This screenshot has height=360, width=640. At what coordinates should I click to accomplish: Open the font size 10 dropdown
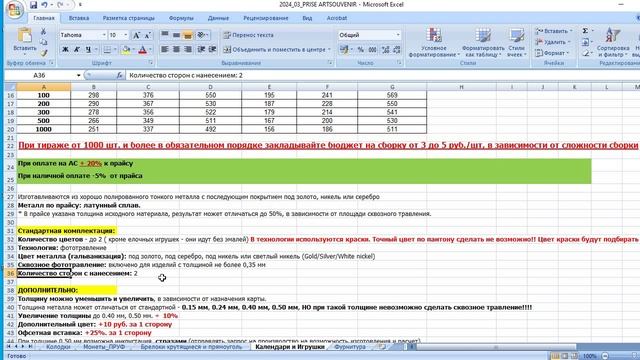click(125, 35)
